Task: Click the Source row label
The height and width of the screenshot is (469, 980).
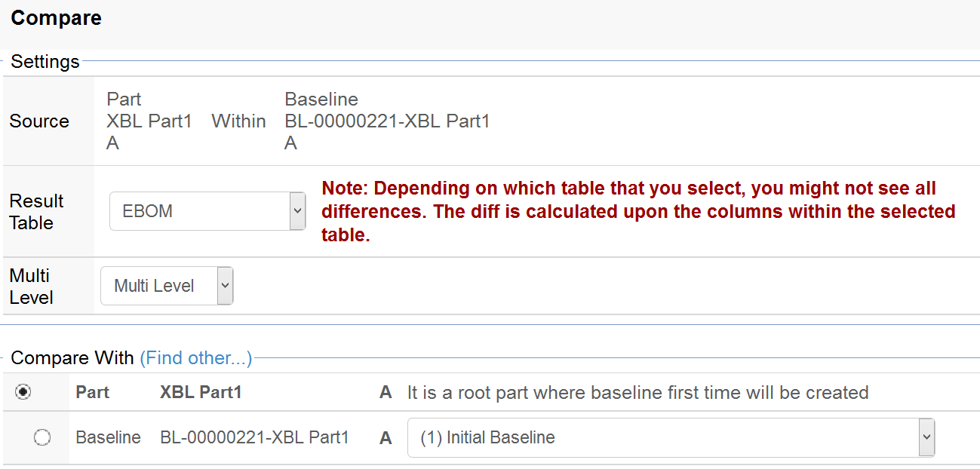Action: 39,121
